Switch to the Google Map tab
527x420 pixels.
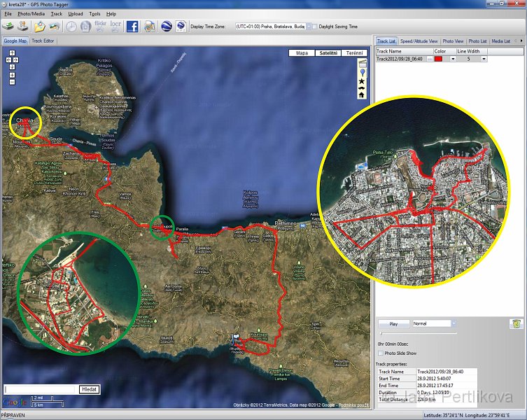(15, 41)
